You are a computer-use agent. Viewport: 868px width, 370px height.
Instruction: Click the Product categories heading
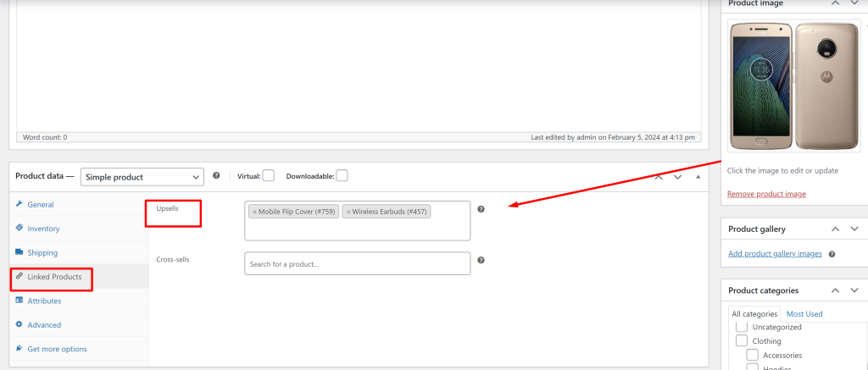point(763,290)
